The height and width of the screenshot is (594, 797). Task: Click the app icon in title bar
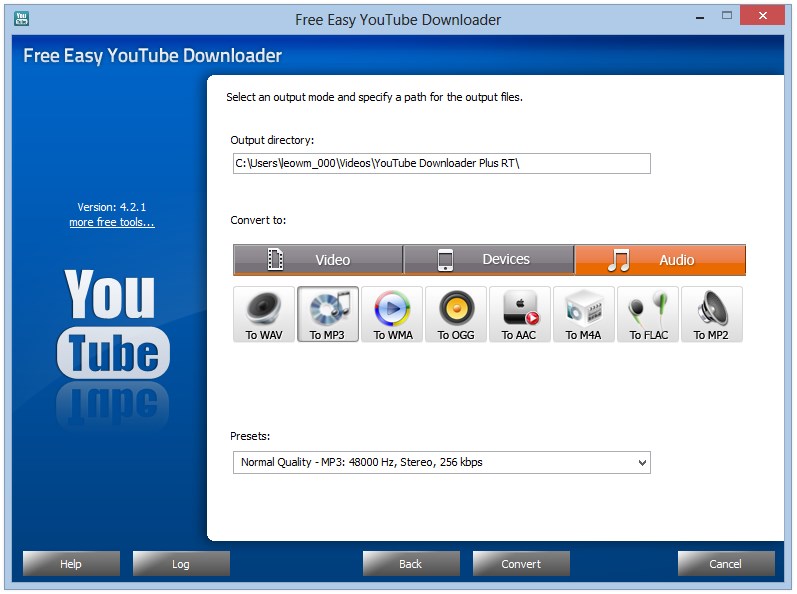click(21, 19)
